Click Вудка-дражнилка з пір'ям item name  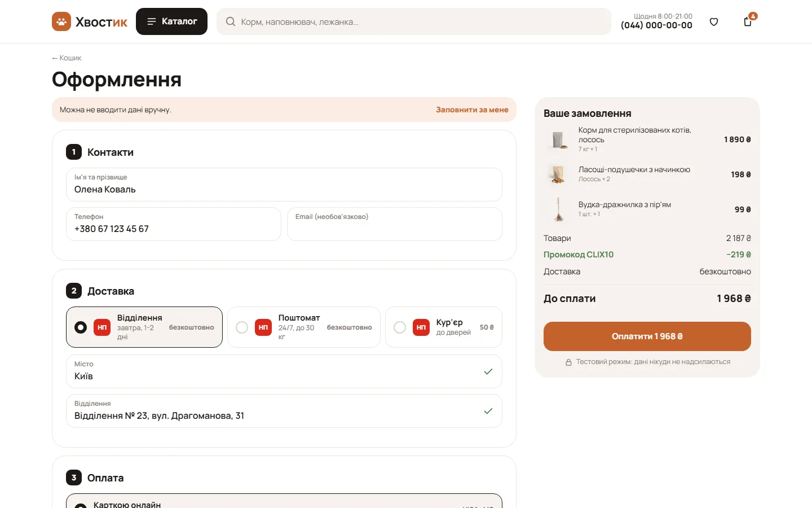[x=625, y=205]
